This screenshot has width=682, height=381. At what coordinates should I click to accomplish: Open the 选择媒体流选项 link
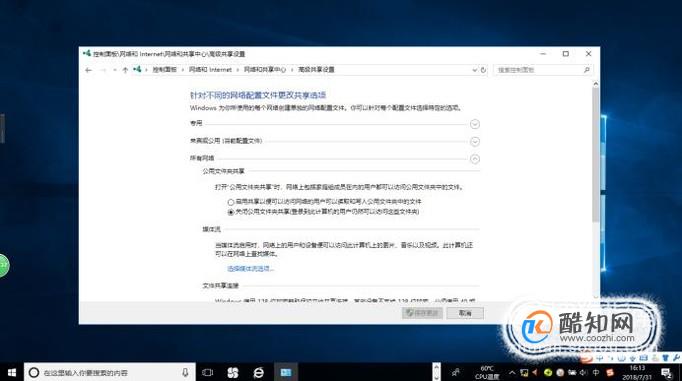point(251,269)
